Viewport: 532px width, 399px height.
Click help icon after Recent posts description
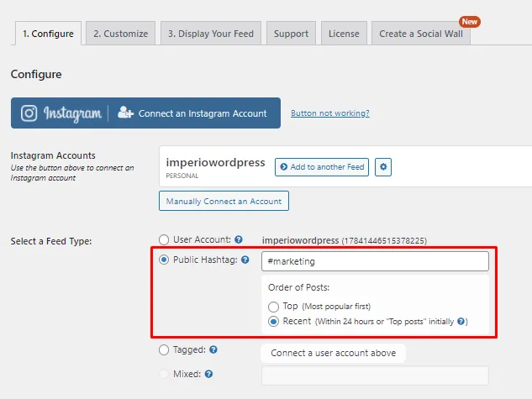click(461, 321)
